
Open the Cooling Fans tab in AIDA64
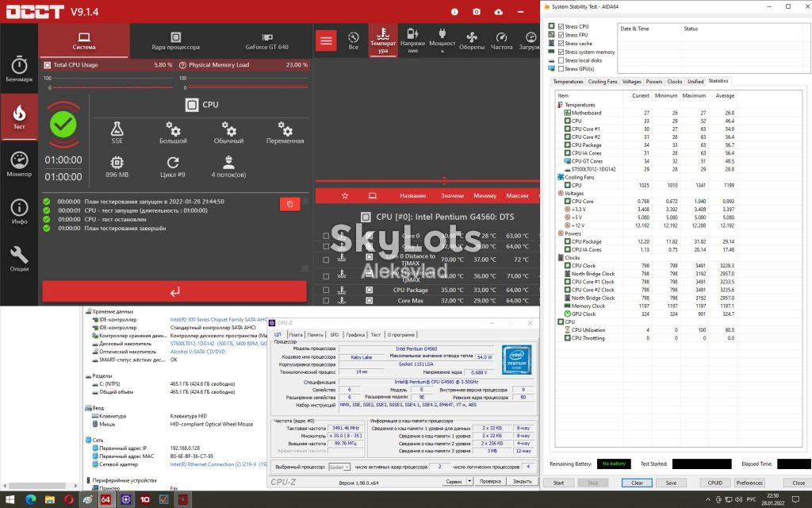pyautogui.click(x=603, y=82)
